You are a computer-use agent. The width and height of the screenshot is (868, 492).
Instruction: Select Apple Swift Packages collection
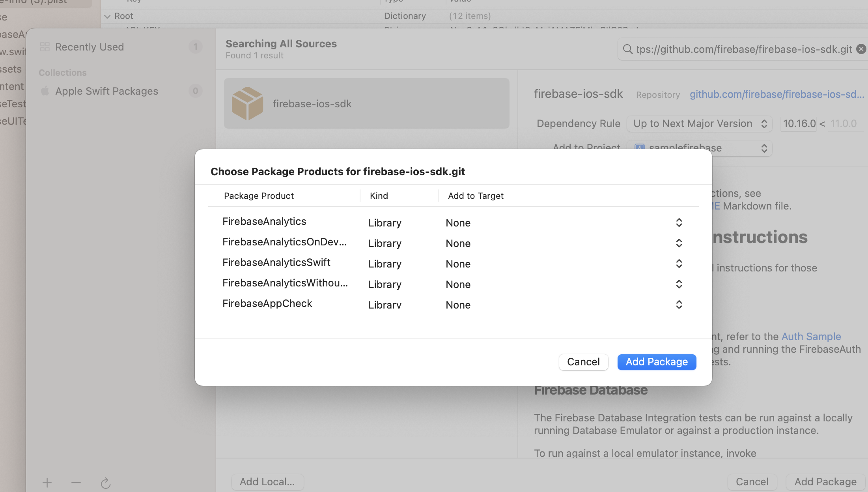point(106,91)
